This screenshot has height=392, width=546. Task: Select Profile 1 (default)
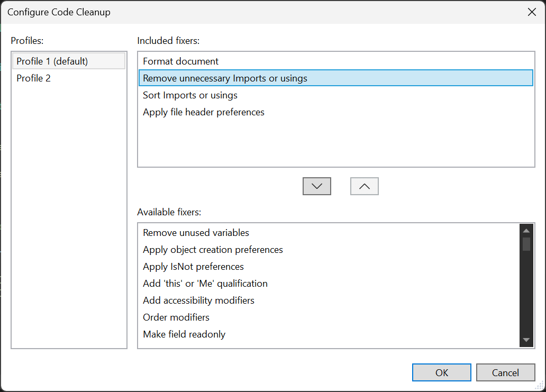(x=52, y=61)
